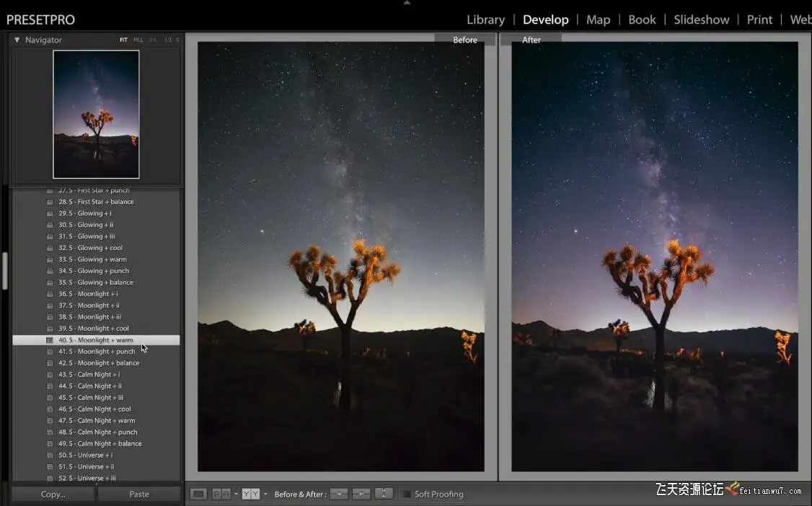This screenshot has height=506, width=812.
Task: Click the After image preview
Action: [x=655, y=257]
